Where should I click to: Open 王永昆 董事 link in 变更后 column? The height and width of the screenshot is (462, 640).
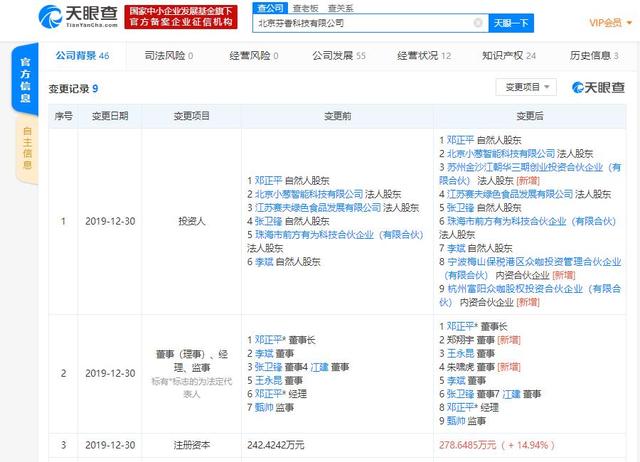pos(460,353)
